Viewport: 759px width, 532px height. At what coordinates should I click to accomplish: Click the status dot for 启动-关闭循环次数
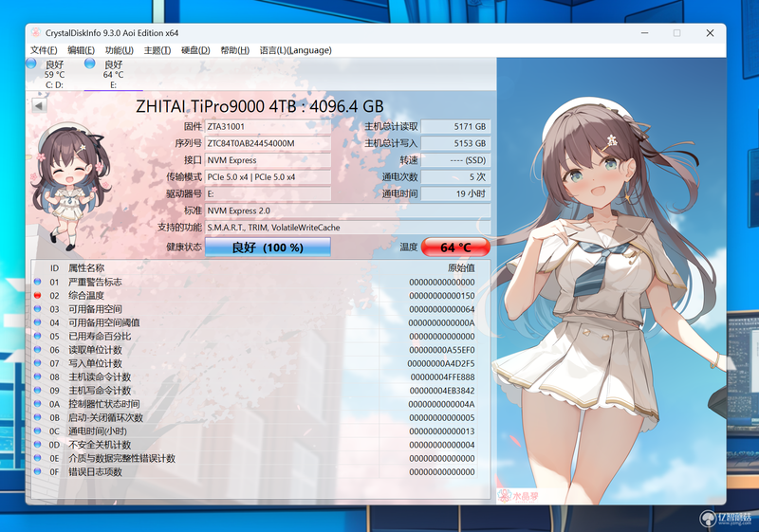click(37, 417)
